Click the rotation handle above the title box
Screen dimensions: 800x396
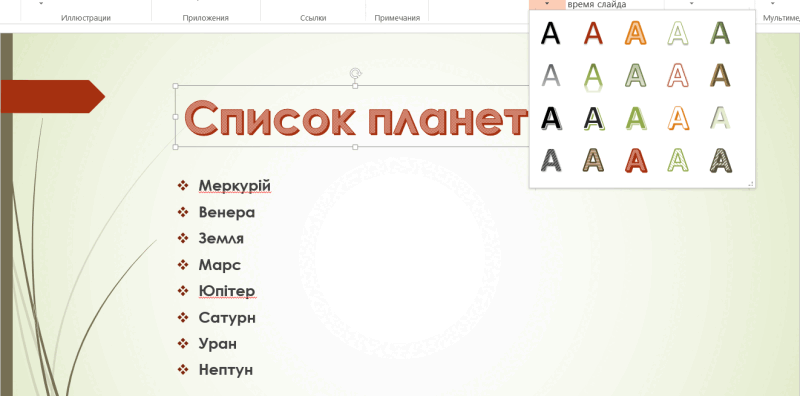pos(355,73)
